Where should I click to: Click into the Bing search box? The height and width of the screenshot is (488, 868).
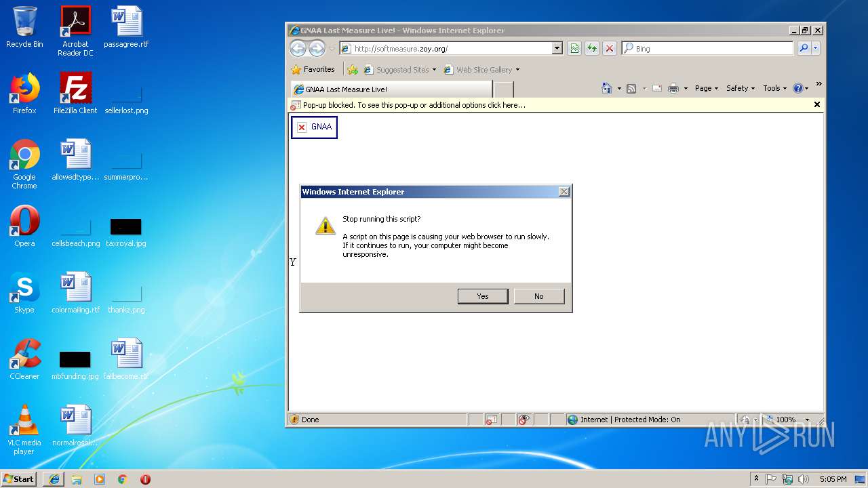pyautogui.click(x=712, y=49)
